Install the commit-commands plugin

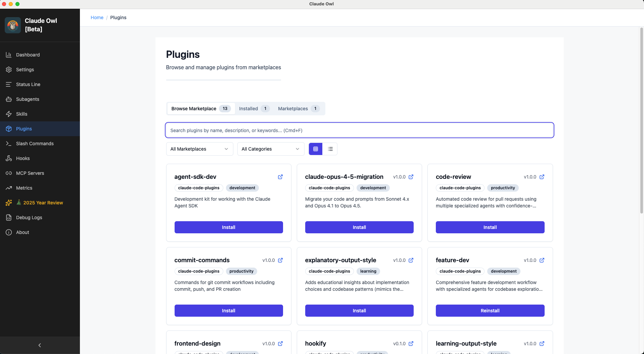coord(228,311)
